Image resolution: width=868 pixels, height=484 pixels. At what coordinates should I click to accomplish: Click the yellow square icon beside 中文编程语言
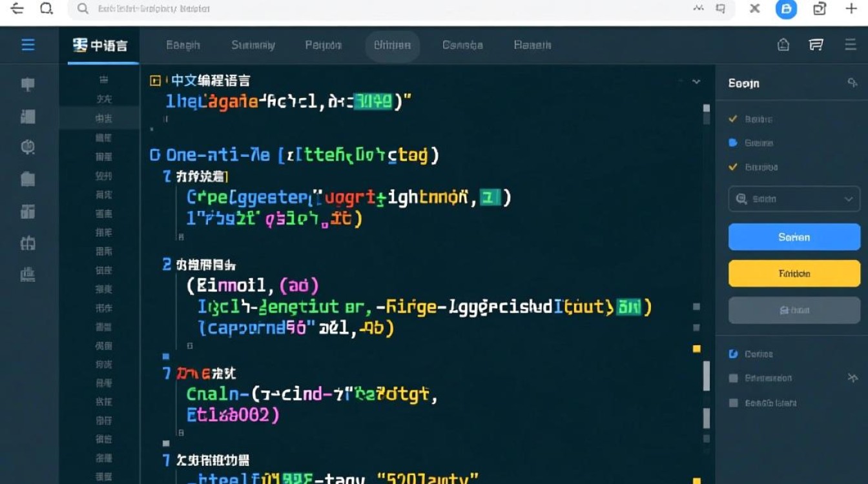(155, 81)
